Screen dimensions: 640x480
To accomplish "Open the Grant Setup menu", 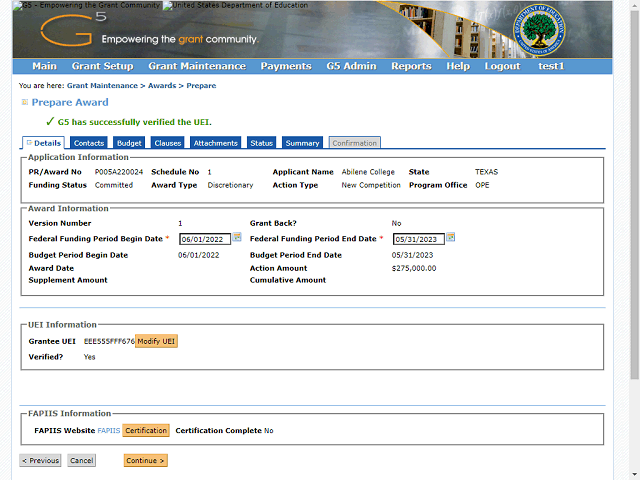I will click(102, 66).
